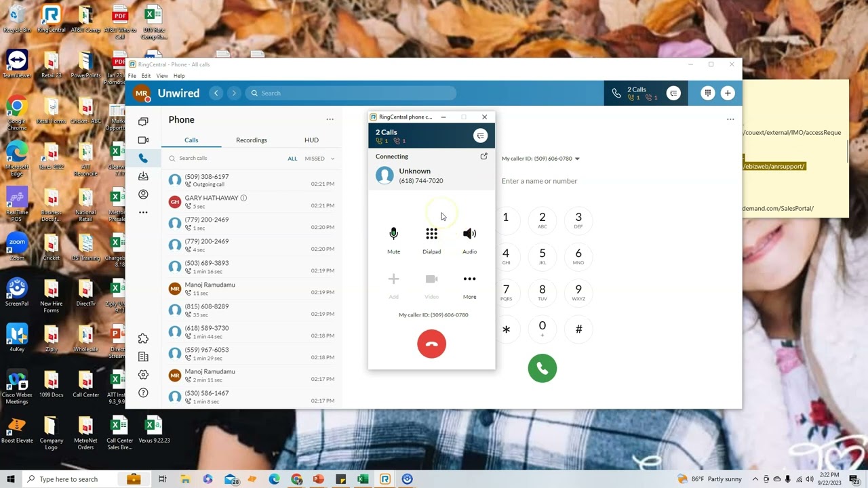Image resolution: width=868 pixels, height=488 pixels.
Task: Open the Messages icon in the left sidebar
Action: click(x=143, y=122)
